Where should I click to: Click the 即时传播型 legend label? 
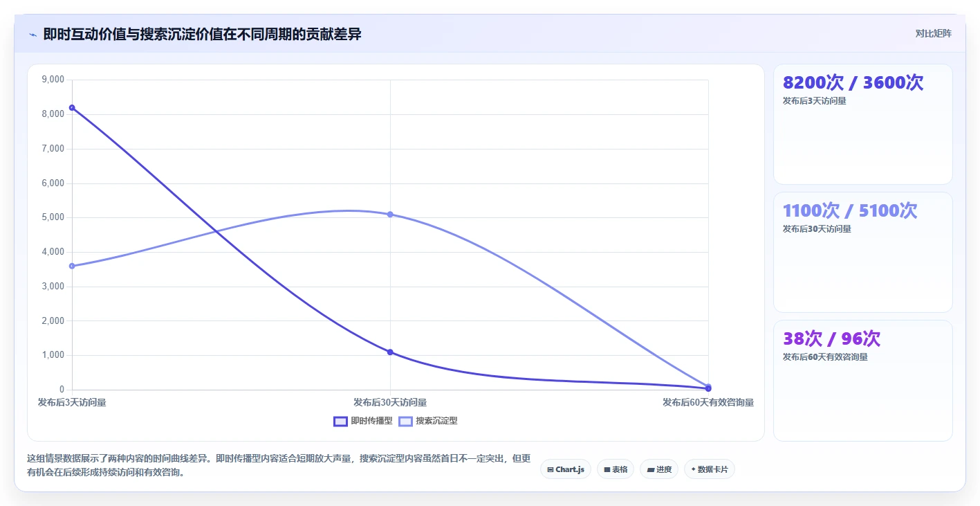[x=371, y=421]
